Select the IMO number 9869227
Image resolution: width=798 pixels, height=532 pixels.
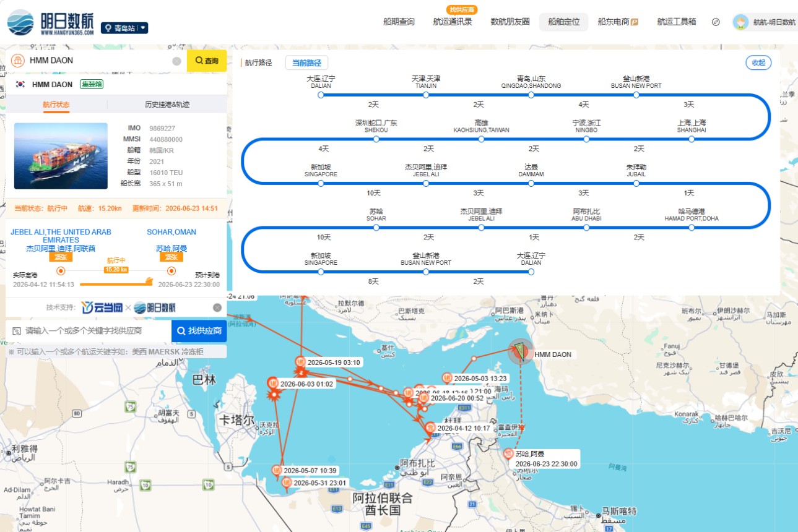(162, 129)
